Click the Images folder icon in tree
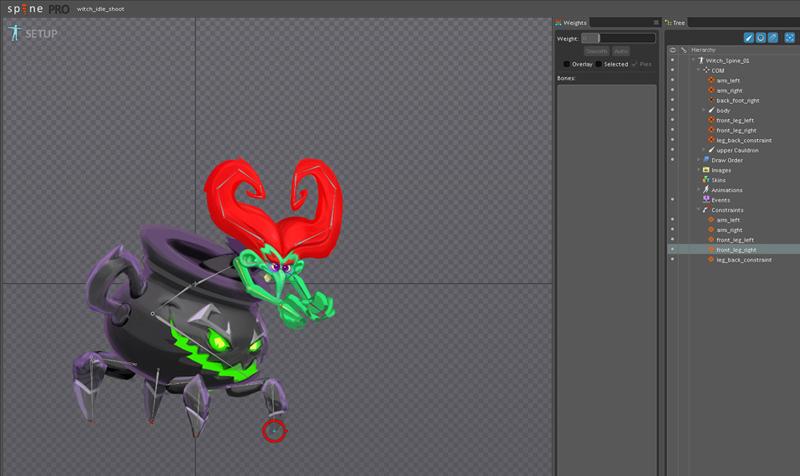The image size is (800, 476). [706, 170]
